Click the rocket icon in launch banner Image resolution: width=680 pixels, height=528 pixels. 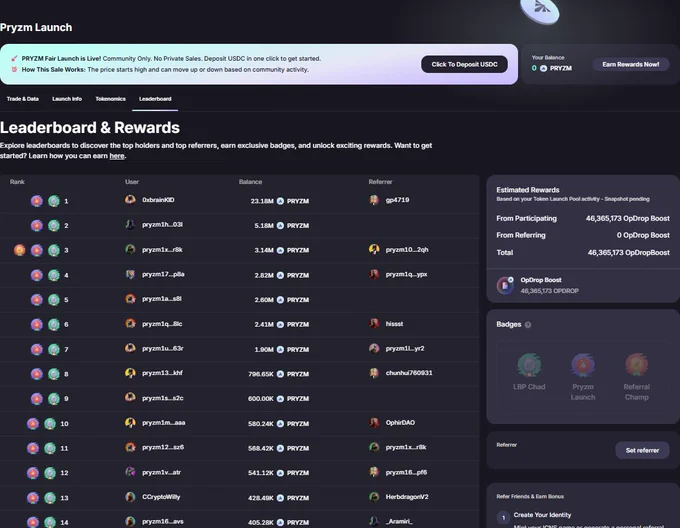pos(14,59)
